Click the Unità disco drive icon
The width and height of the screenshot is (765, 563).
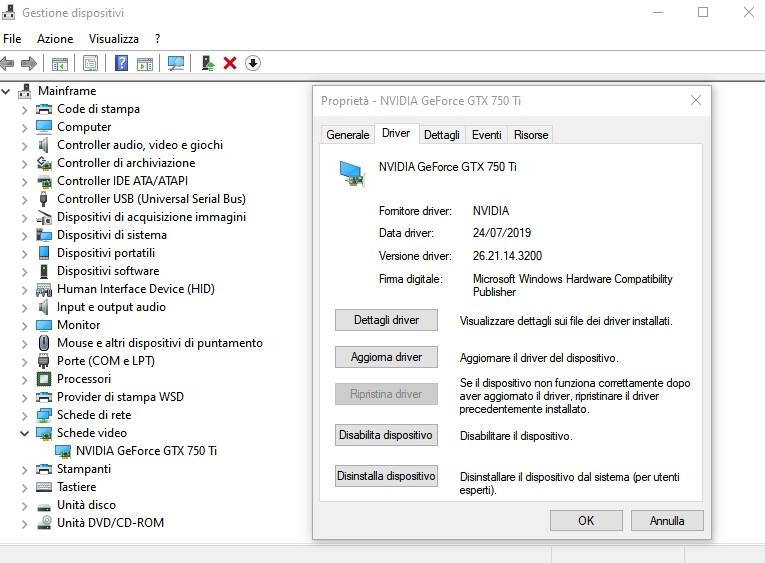click(44, 506)
